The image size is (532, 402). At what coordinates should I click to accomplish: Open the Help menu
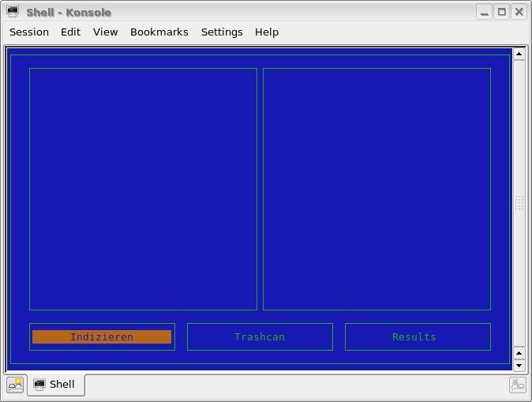267,32
